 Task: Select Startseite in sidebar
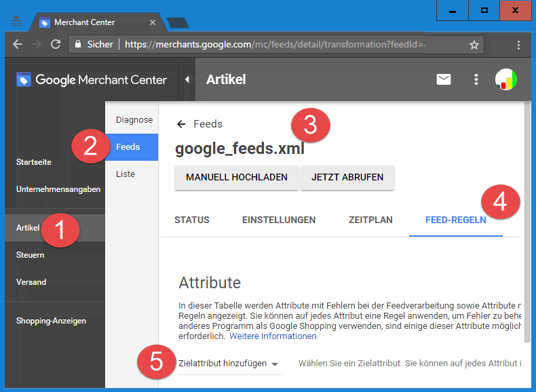tap(34, 162)
